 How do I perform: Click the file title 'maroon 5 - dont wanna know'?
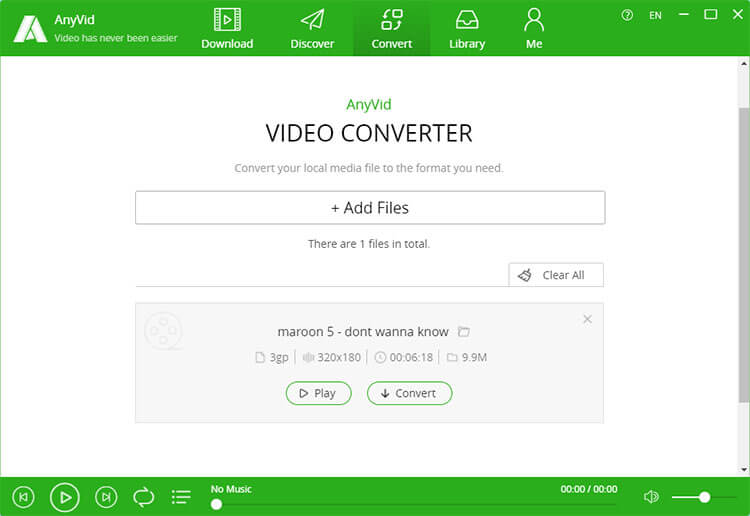363,331
